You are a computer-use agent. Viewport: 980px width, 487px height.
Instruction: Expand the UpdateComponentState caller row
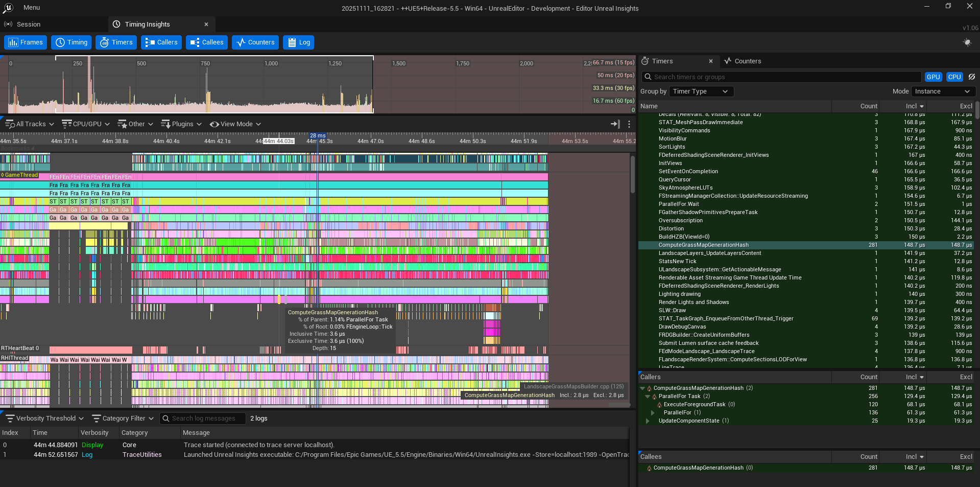(x=648, y=421)
